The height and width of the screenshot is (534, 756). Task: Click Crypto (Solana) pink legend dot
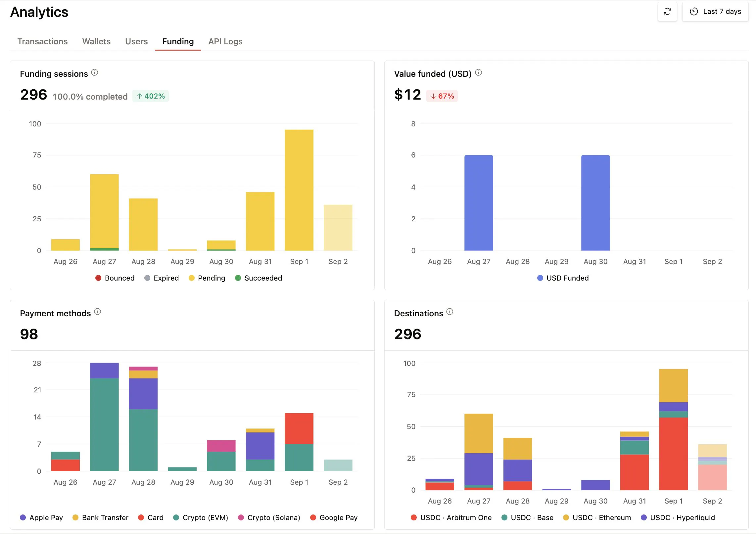(x=241, y=517)
